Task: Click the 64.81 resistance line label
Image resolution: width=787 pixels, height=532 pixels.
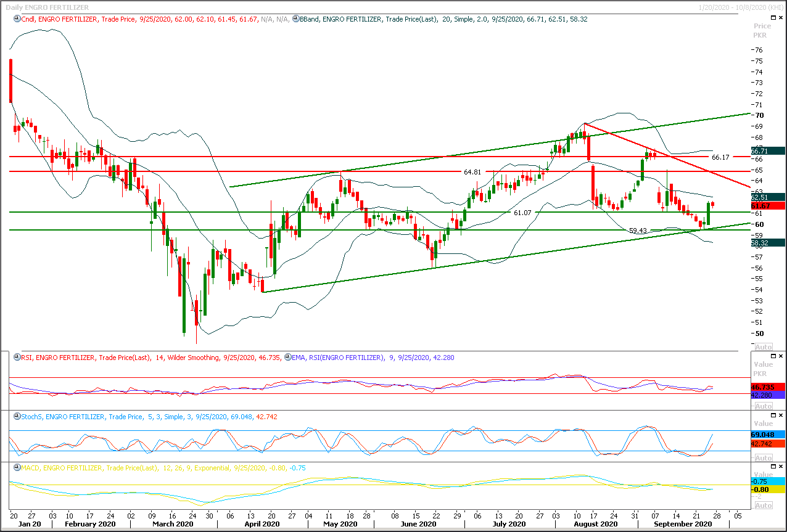Action: pyautogui.click(x=472, y=172)
